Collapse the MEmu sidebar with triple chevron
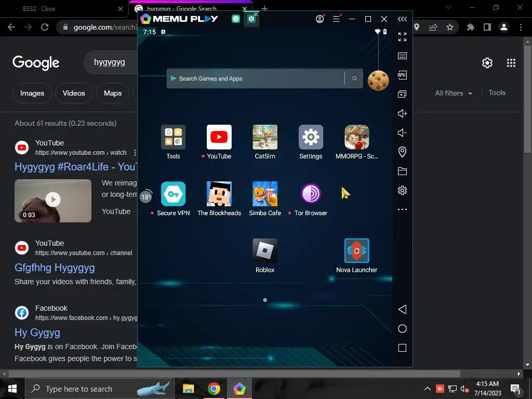The width and height of the screenshot is (532, 399). pos(403,19)
